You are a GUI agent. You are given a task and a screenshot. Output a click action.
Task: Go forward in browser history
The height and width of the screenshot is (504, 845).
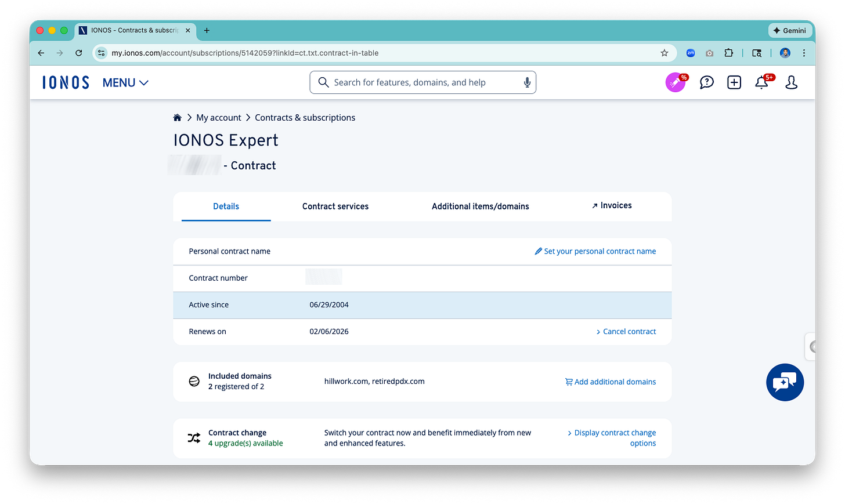pyautogui.click(x=60, y=53)
